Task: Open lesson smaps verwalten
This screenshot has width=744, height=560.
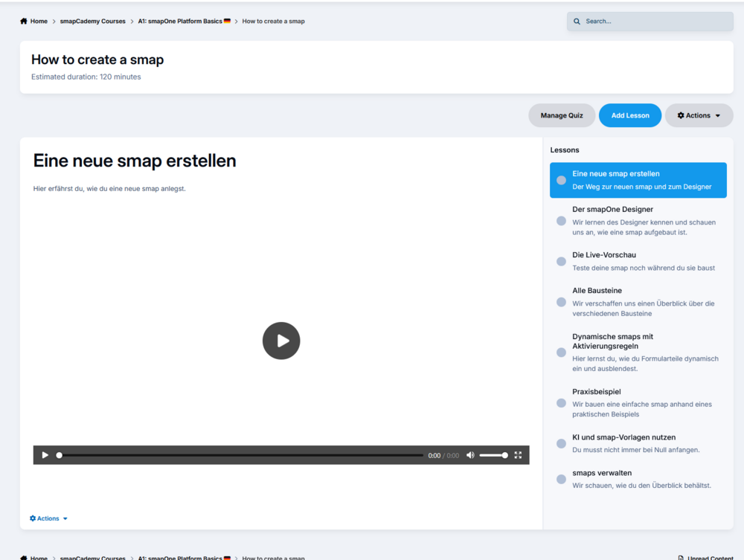Action: tap(638, 479)
